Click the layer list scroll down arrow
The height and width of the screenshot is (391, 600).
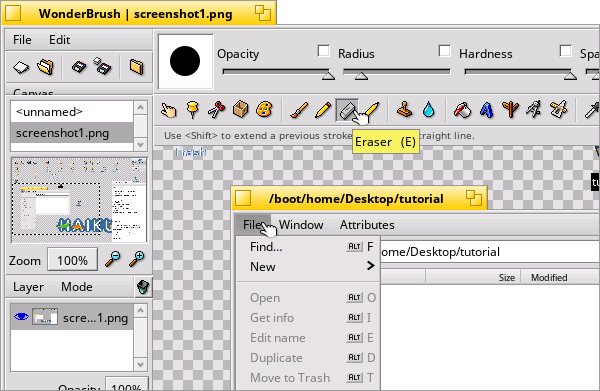140,364
